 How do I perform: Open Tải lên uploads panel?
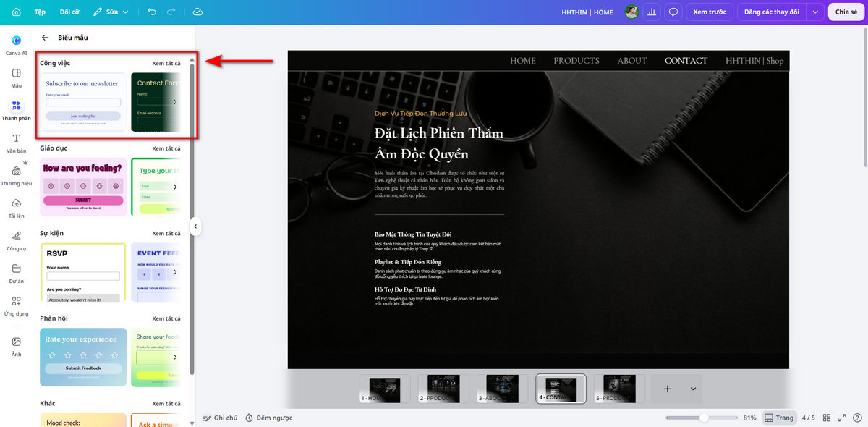(x=16, y=208)
